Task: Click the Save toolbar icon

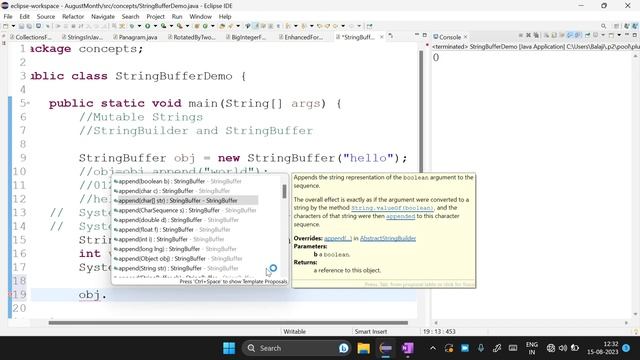Action: point(22,26)
